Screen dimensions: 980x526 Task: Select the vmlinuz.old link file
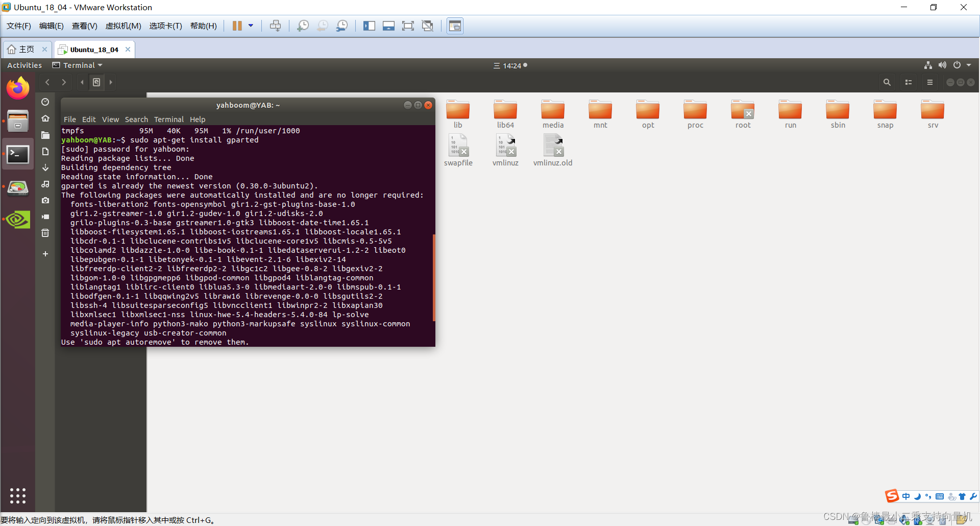pos(553,150)
